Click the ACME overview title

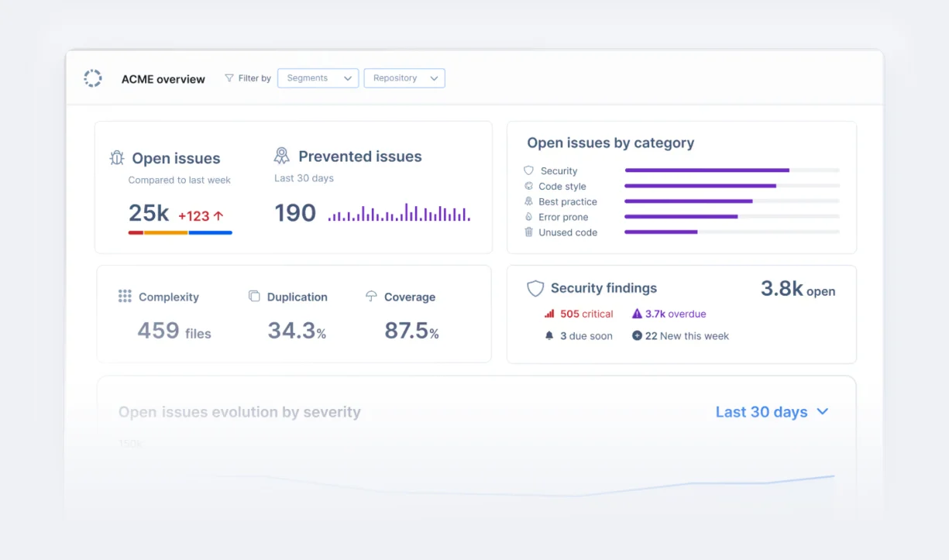163,79
